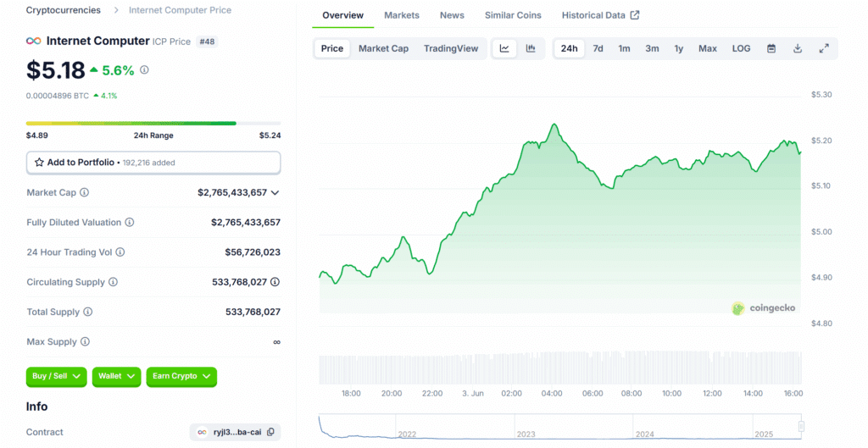Viewport: 868px width, 448px height.
Task: Click info icon next to 24 Hour Trading Vol
Action: click(x=120, y=252)
